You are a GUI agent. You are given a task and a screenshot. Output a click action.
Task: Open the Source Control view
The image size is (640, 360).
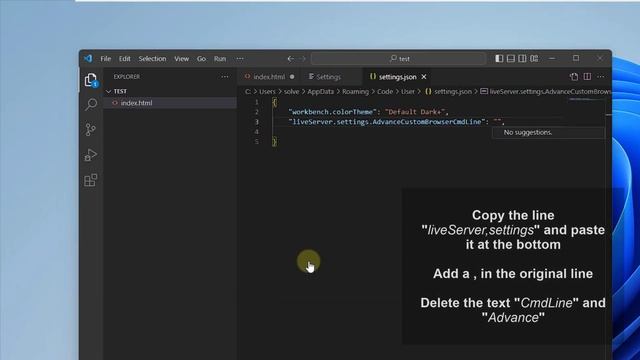click(x=91, y=129)
